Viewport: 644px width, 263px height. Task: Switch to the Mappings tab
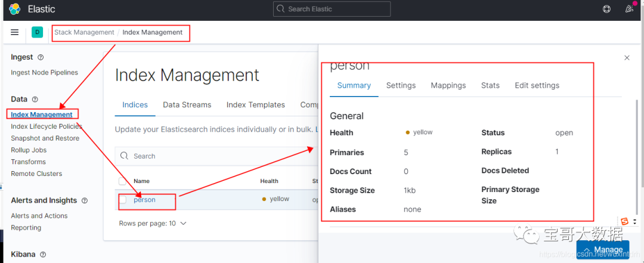point(448,85)
